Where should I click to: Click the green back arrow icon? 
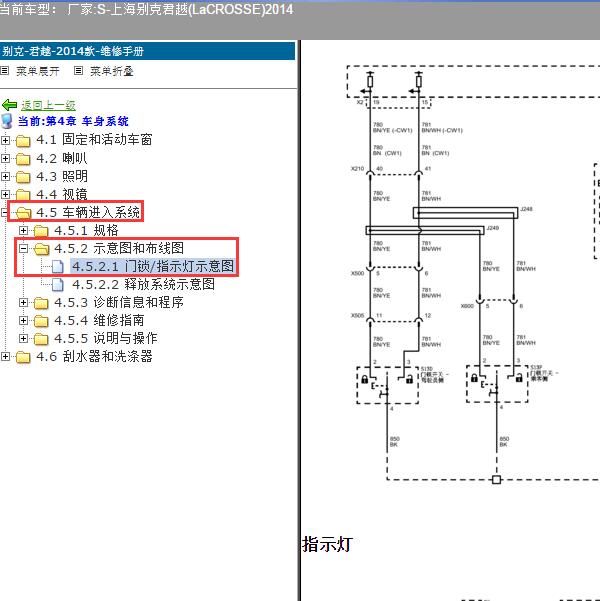tap(10, 105)
